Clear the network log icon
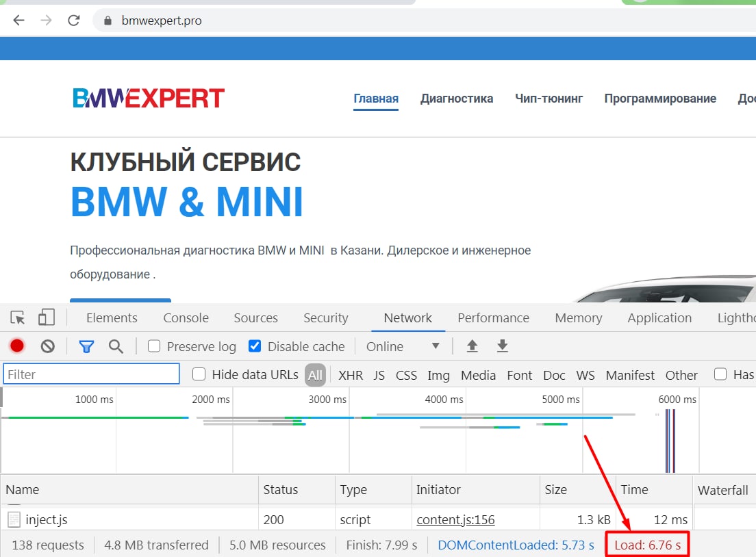 [x=48, y=346]
